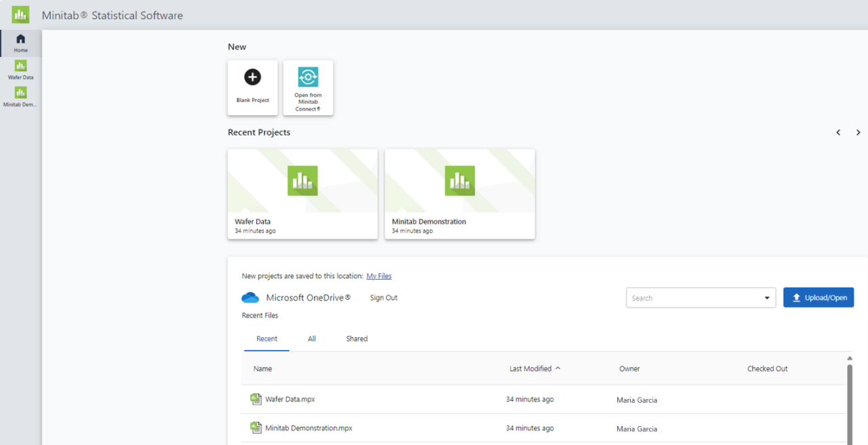Open Minitab Demonstration from the sidebar
The width and height of the screenshot is (868, 445).
20,96
